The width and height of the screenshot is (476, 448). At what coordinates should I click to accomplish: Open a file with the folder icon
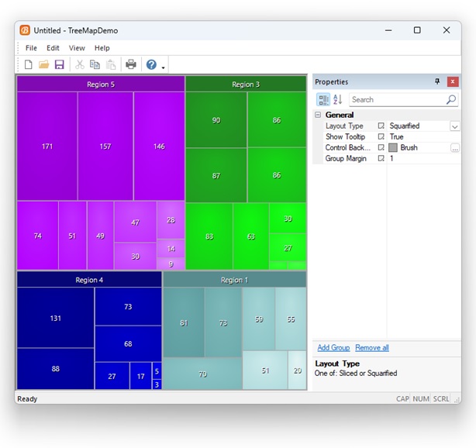[x=44, y=64]
